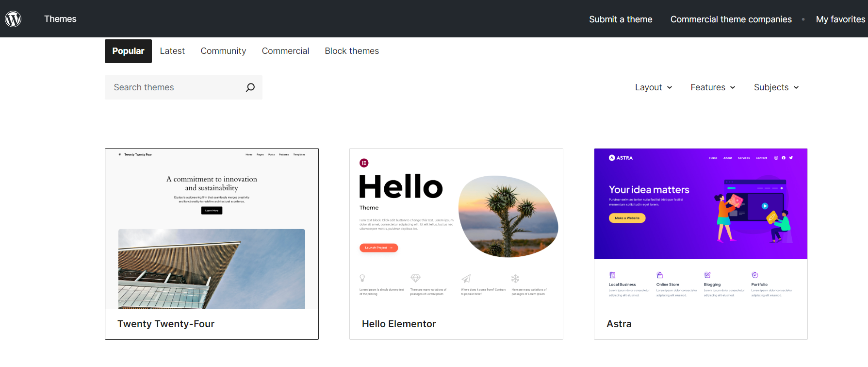Click the WordPress logo icon
The image size is (868, 367).
(13, 19)
